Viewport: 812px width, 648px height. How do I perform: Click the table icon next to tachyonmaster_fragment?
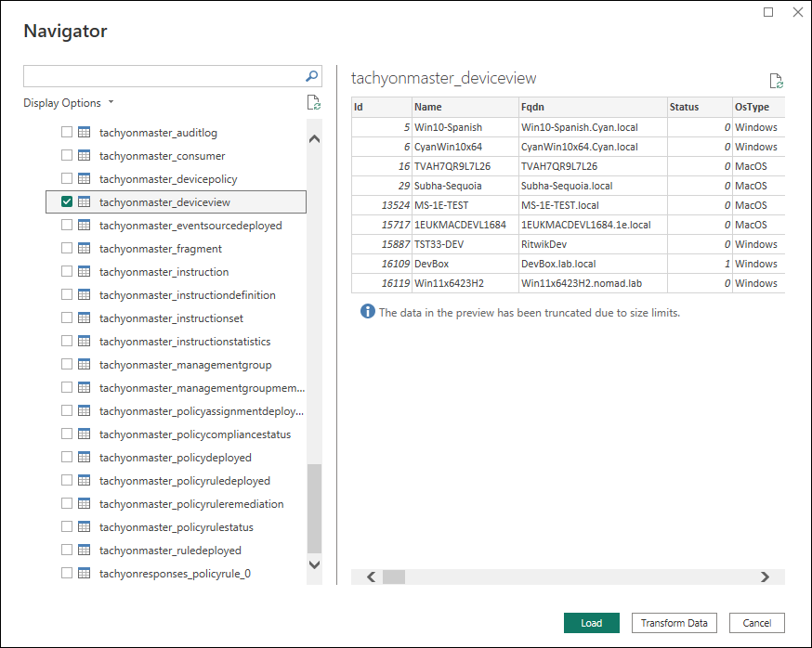(84, 249)
